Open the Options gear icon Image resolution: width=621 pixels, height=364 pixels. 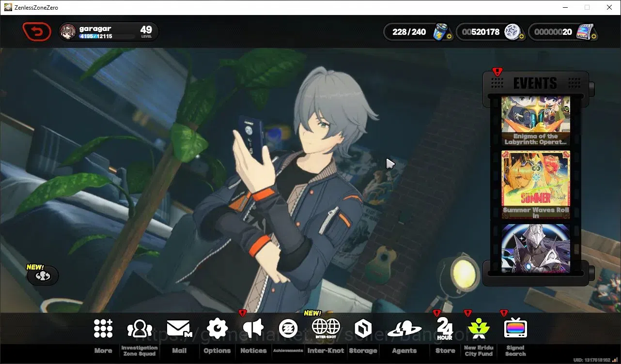tap(217, 329)
